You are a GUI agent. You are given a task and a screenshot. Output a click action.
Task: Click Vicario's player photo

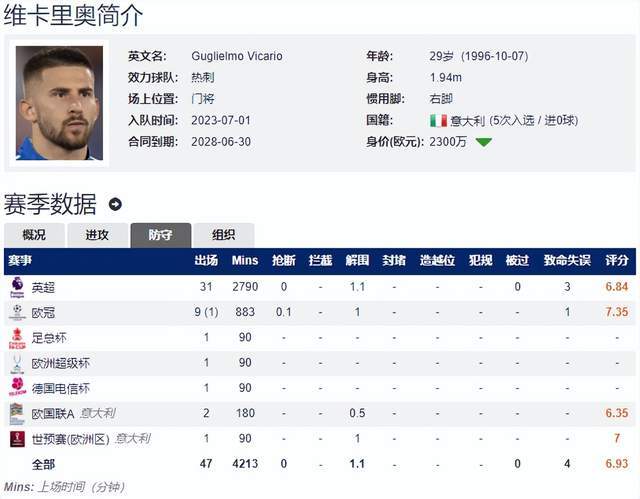59,103
